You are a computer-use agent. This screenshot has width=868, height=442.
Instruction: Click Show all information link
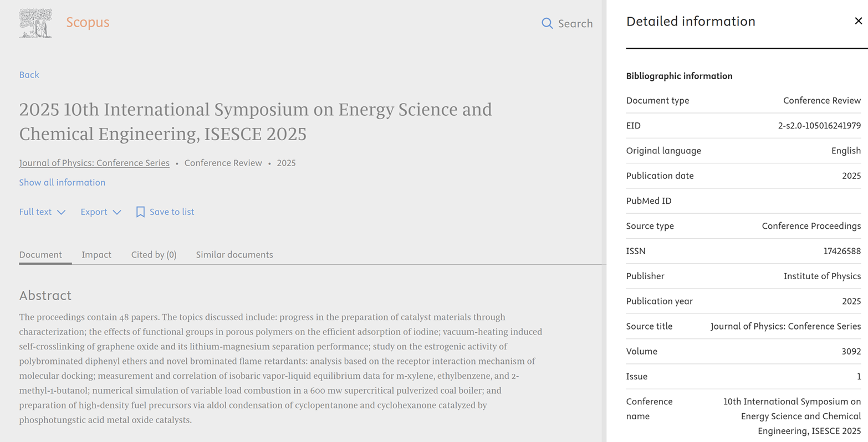62,182
